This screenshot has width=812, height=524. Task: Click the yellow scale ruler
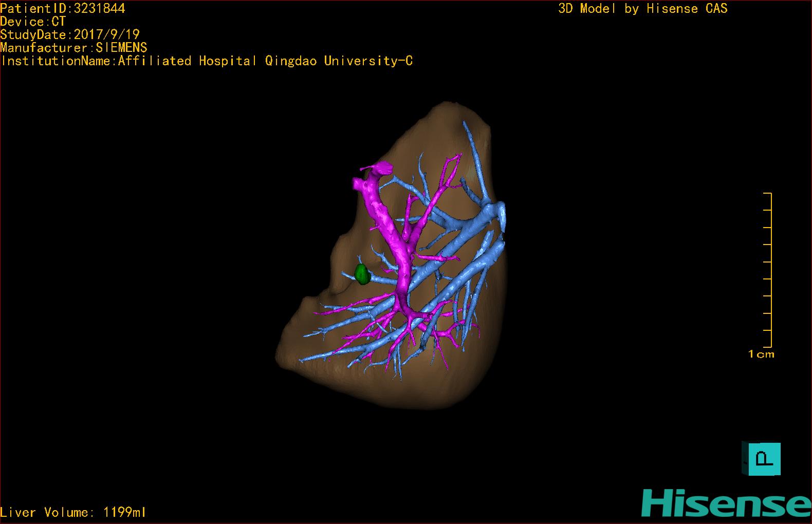coord(767,270)
